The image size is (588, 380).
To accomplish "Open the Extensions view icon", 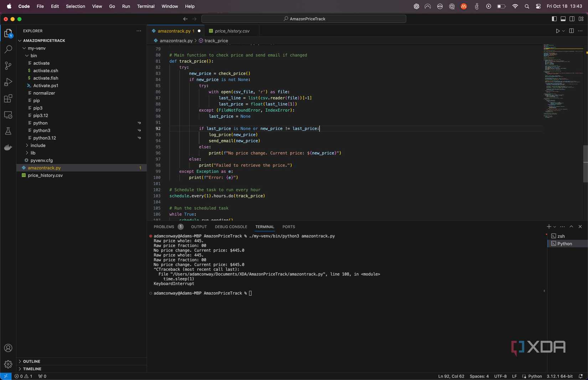I will click(8, 99).
